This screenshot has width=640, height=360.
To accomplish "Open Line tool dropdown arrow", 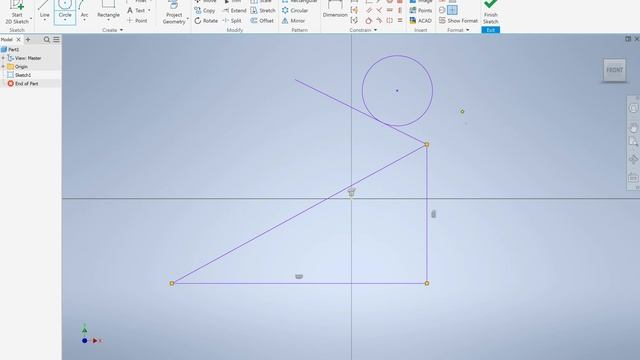I will point(44,20).
